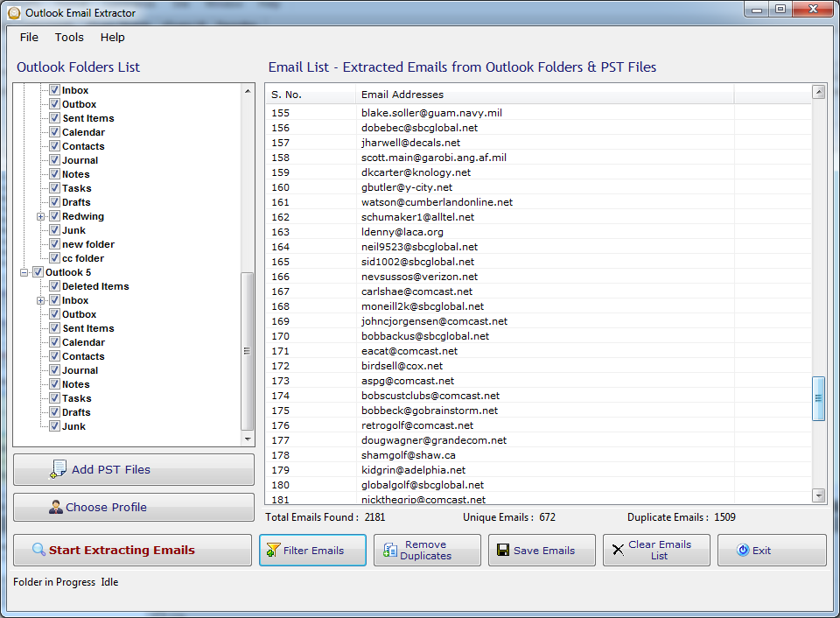Select row ldenny@laca.org

(538, 232)
